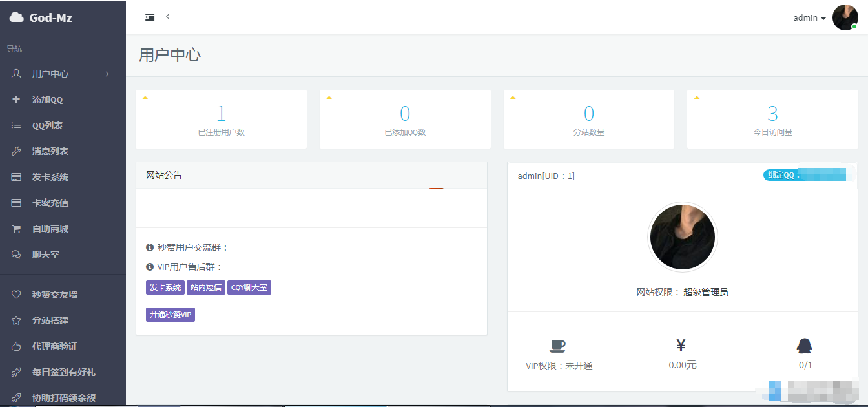Image resolution: width=868 pixels, height=407 pixels.
Task: Open the admin user dropdown
Action: click(809, 18)
